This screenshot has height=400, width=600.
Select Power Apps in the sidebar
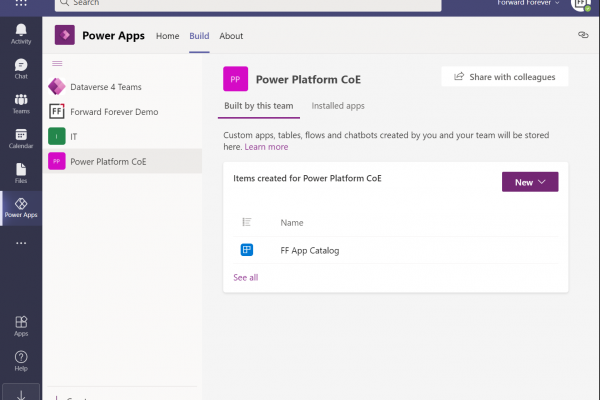pyautogui.click(x=21, y=208)
